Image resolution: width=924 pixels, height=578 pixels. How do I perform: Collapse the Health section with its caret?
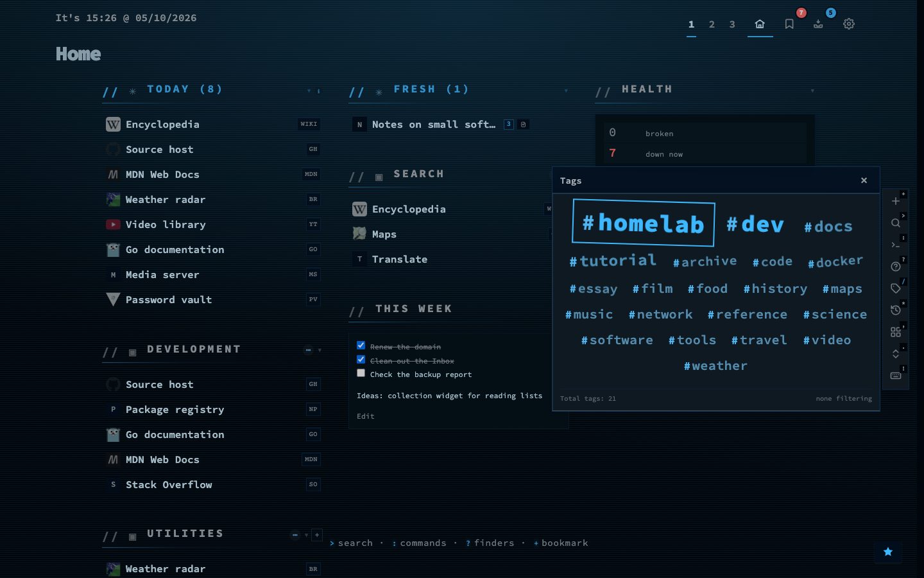pyautogui.click(x=812, y=91)
